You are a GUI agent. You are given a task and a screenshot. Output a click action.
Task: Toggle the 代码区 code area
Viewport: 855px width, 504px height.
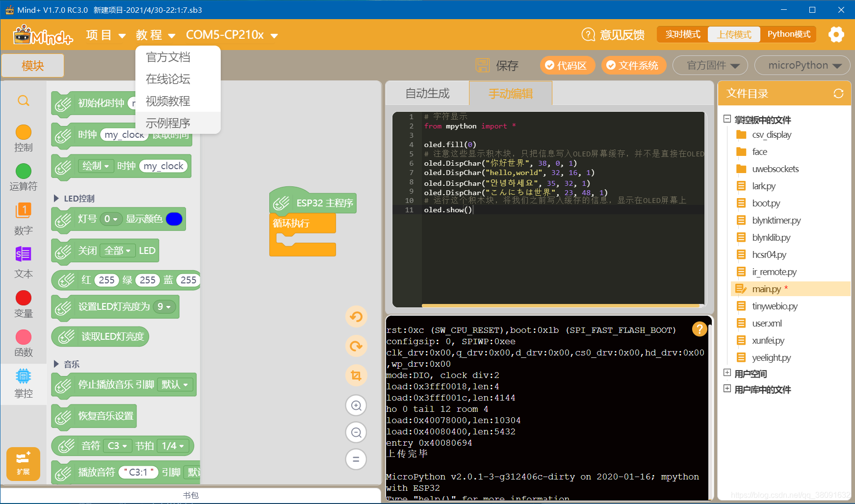coord(567,66)
